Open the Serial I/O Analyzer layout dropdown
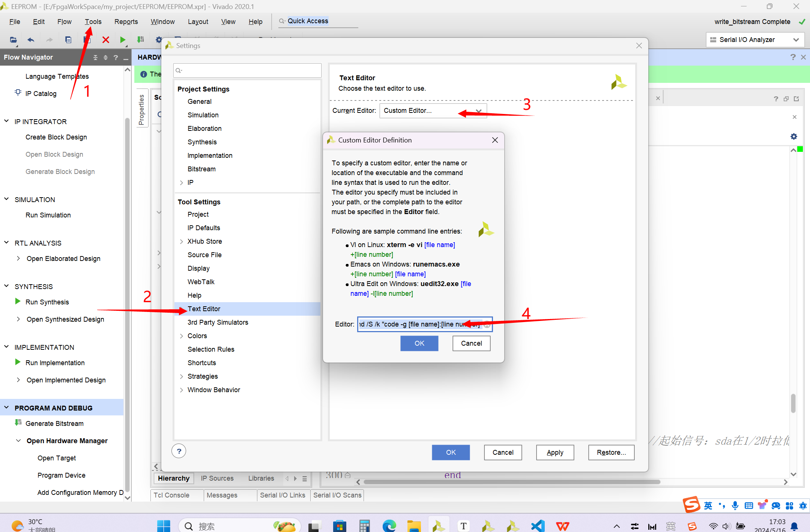The height and width of the screenshot is (532, 810). (x=755, y=40)
